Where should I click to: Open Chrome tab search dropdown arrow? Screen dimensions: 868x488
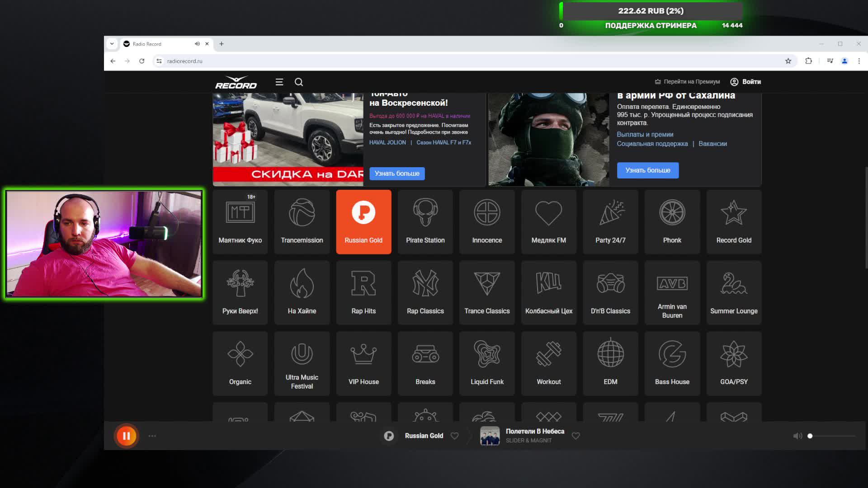112,44
